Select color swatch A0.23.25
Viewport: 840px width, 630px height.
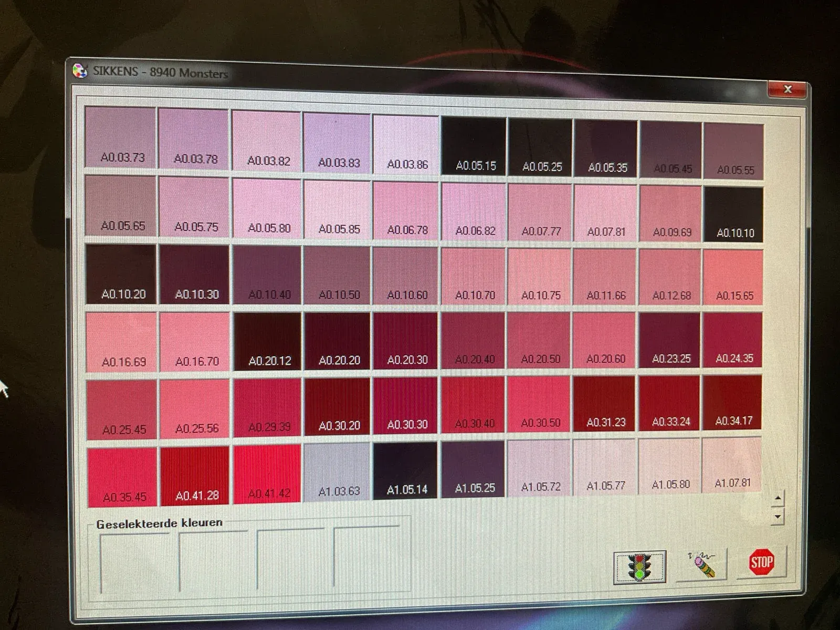click(x=670, y=340)
